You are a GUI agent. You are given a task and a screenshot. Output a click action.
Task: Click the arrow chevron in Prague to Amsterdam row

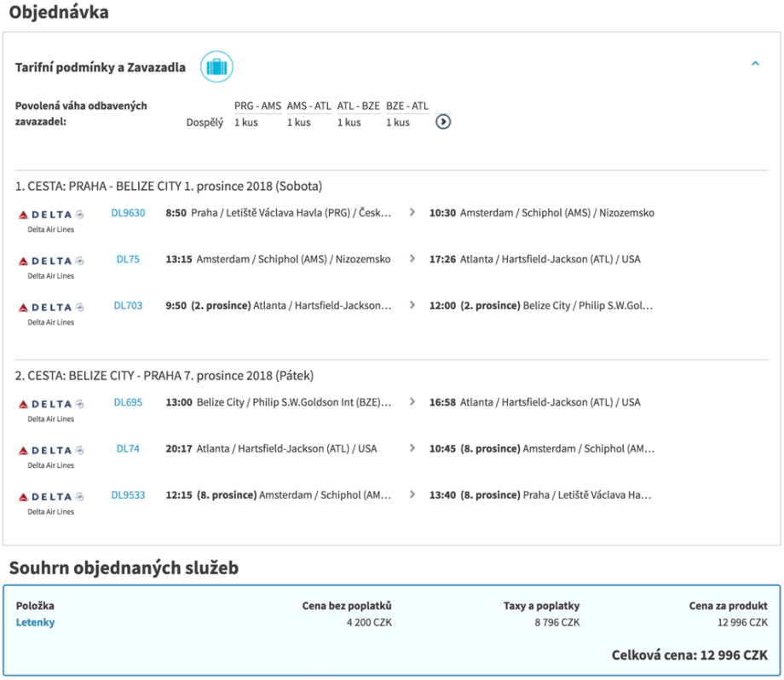(x=412, y=213)
